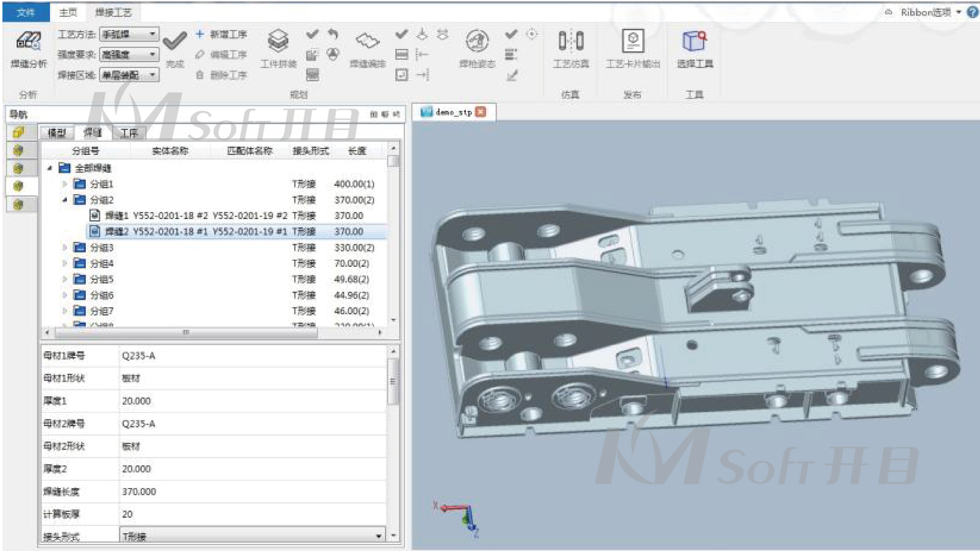Image resolution: width=980 pixels, height=551 pixels.
Task: Expand the 分组4 folder
Action: click(65, 263)
